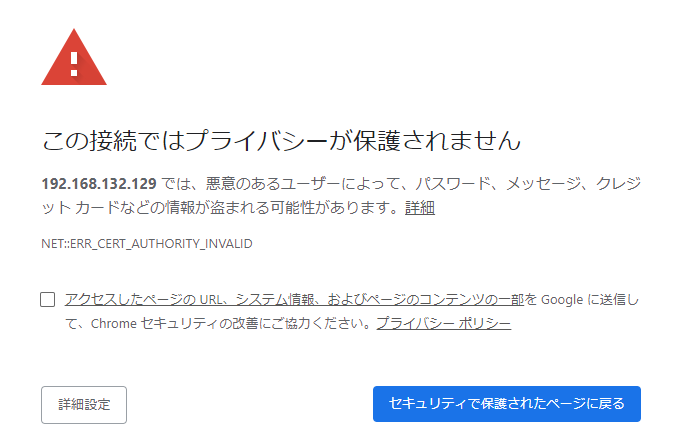Open the 詳細 link after the warning text
The height and width of the screenshot is (443, 674).
click(x=420, y=208)
